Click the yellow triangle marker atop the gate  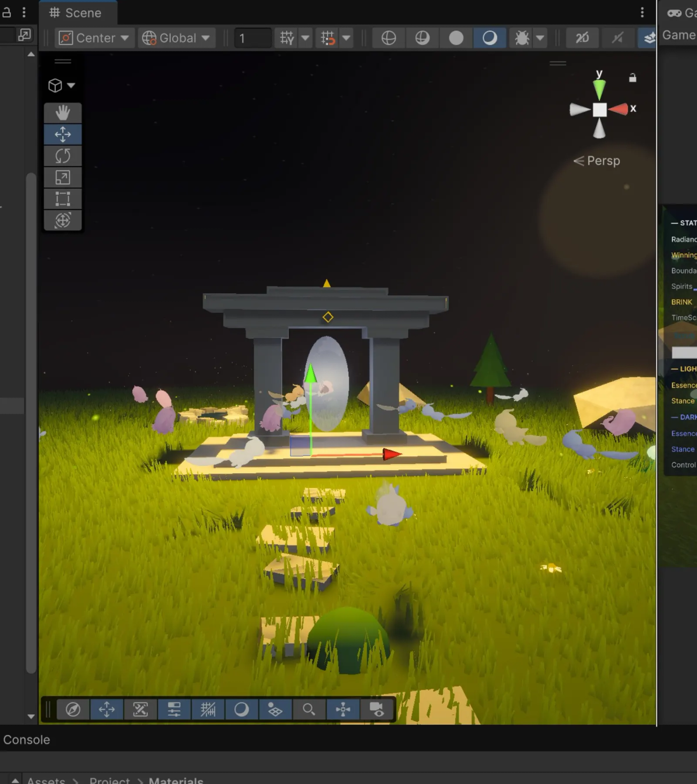(x=327, y=283)
